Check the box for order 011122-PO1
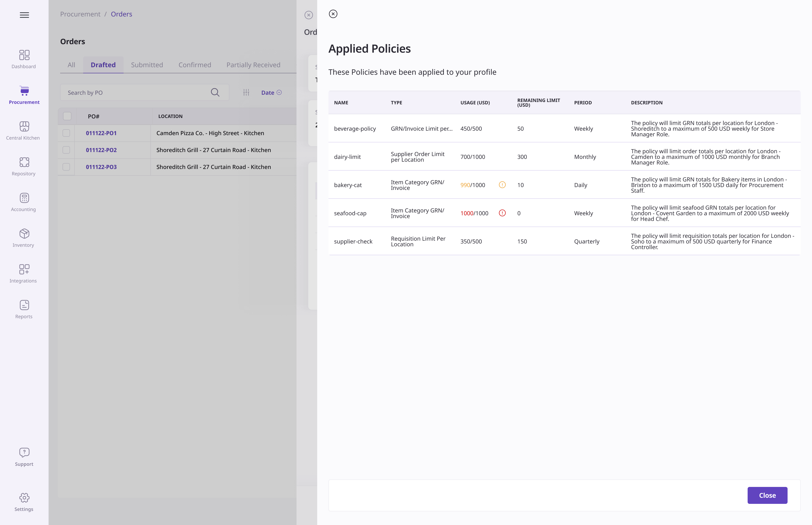The height and width of the screenshot is (525, 812). click(66, 133)
